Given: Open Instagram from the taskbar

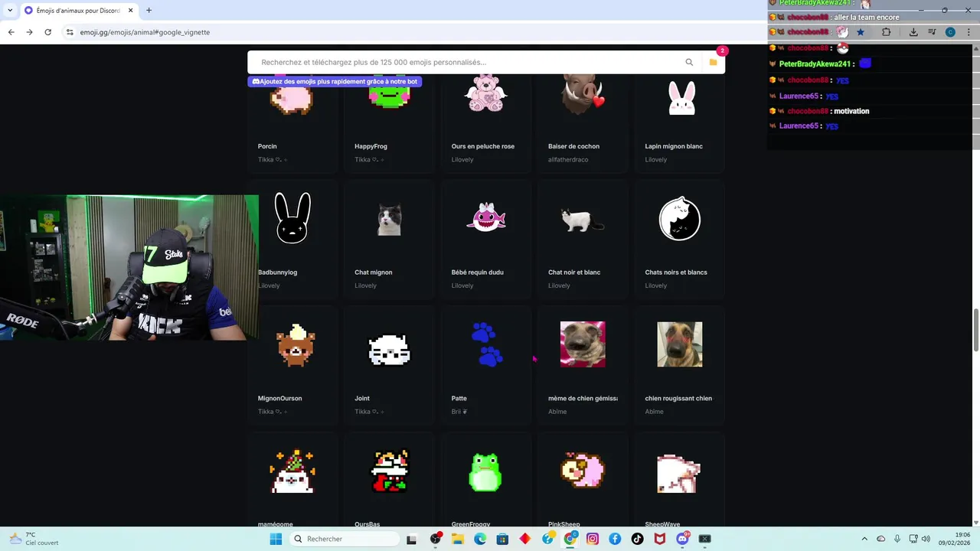Looking at the screenshot, I should (593, 539).
